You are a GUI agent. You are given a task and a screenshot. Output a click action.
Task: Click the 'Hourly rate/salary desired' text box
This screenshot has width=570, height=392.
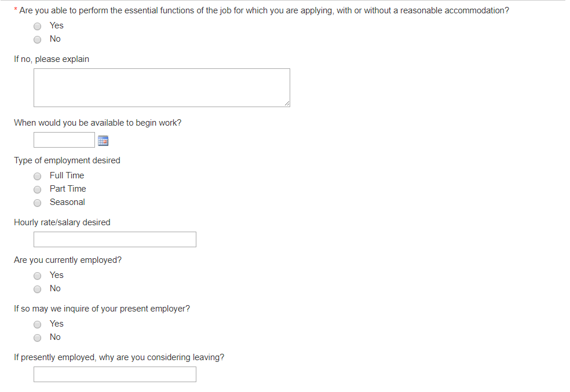pyautogui.click(x=114, y=239)
